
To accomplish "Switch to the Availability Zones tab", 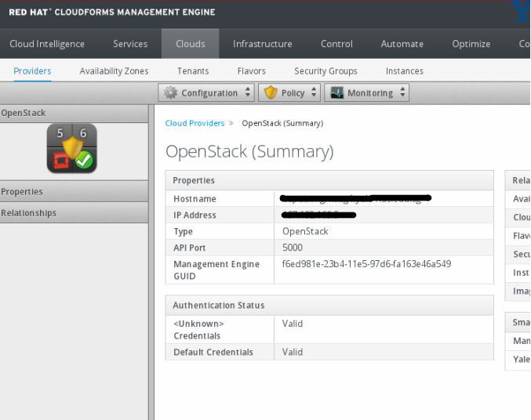I will (x=114, y=71).
